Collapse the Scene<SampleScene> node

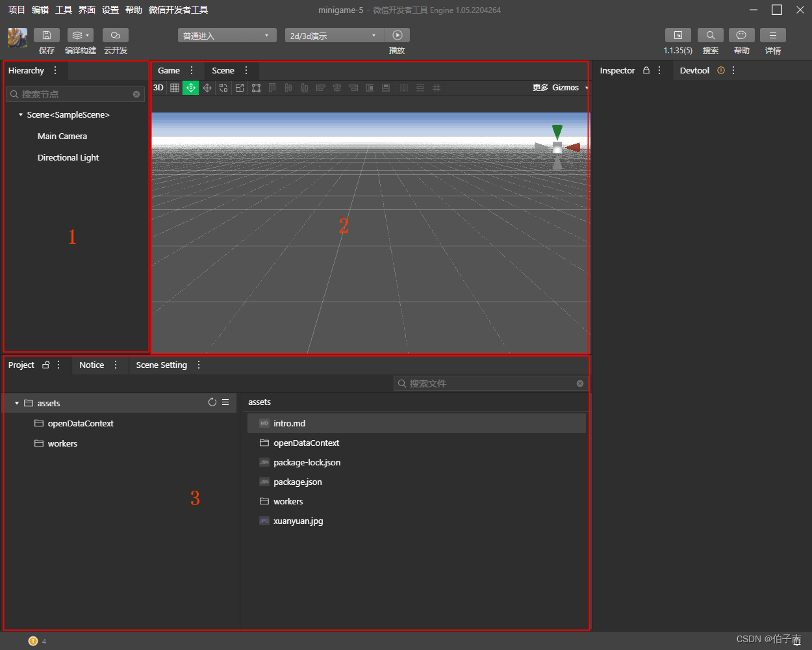click(x=21, y=114)
